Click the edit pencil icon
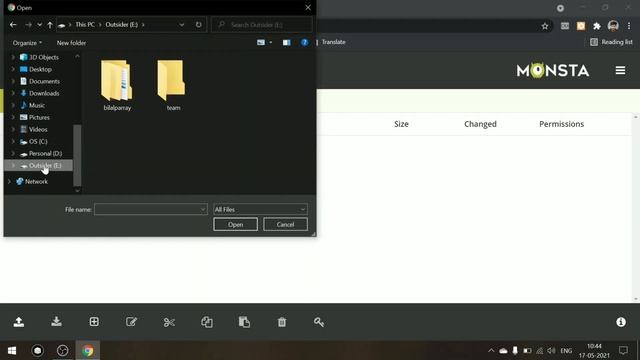Viewport: 640px width, 360px height. (131, 322)
